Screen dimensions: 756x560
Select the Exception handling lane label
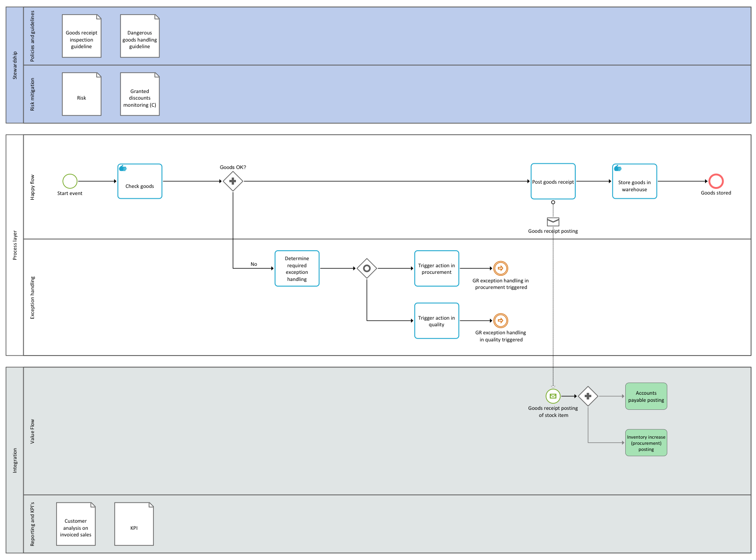click(32, 297)
